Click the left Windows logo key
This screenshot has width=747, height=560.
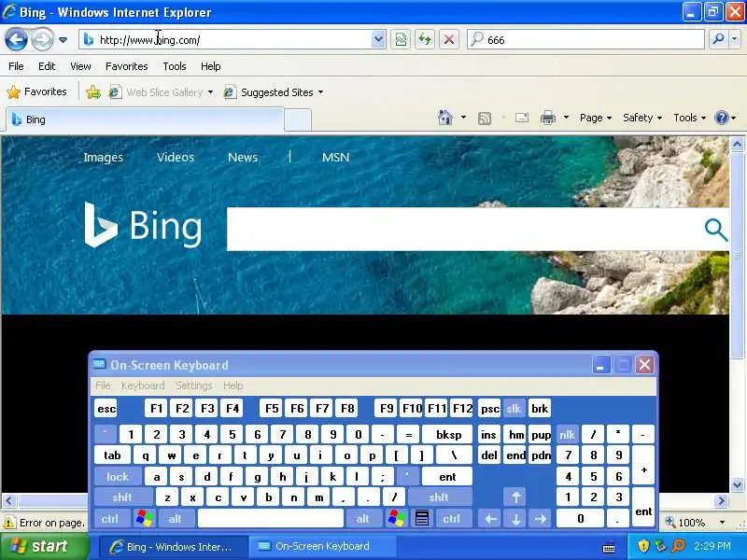click(x=145, y=518)
